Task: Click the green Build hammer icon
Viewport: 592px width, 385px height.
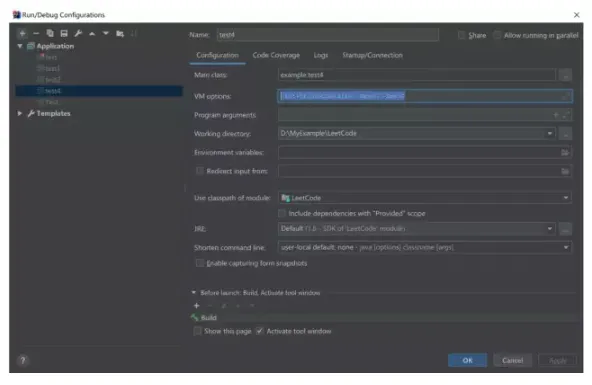Action: click(195, 318)
